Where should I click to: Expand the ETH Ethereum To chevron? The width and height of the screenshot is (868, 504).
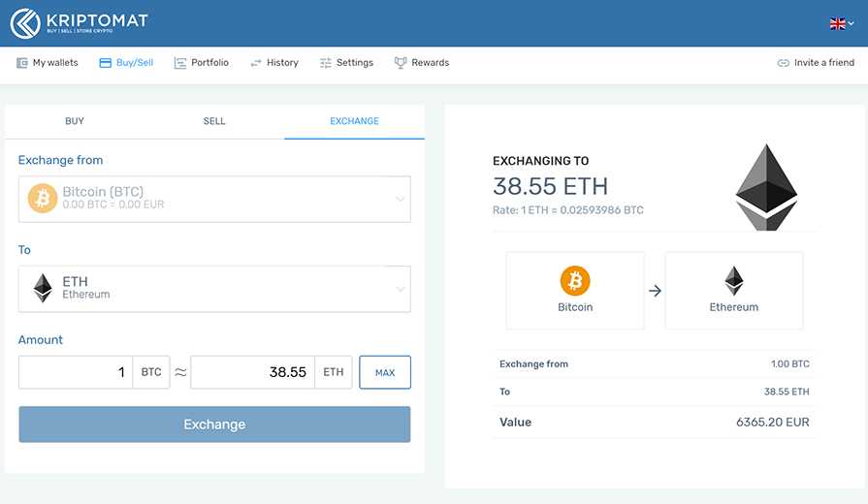(400, 290)
